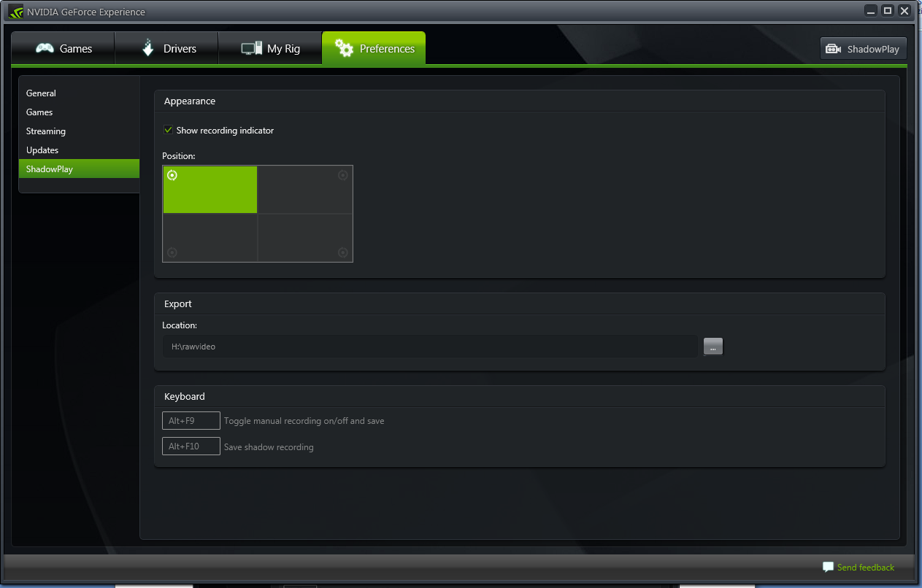The height and width of the screenshot is (588, 922).
Task: Click the Send feedback speech bubble icon
Action: tap(828, 567)
